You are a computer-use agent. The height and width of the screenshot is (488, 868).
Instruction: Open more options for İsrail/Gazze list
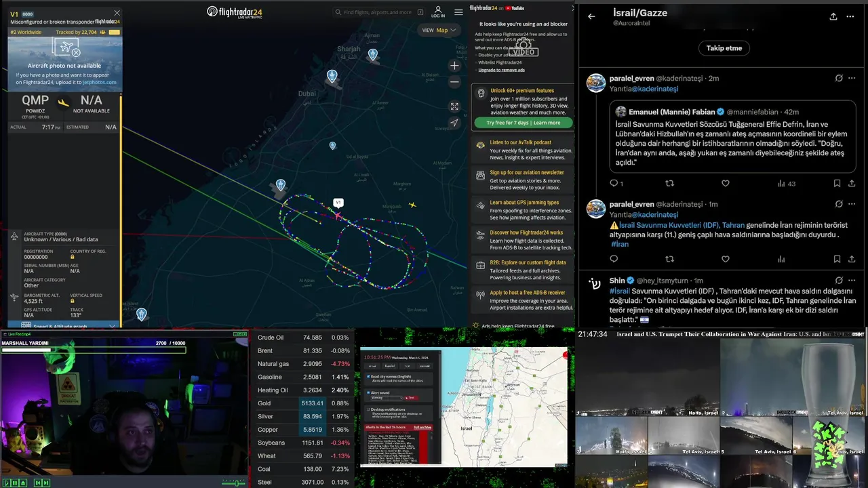[x=851, y=16]
